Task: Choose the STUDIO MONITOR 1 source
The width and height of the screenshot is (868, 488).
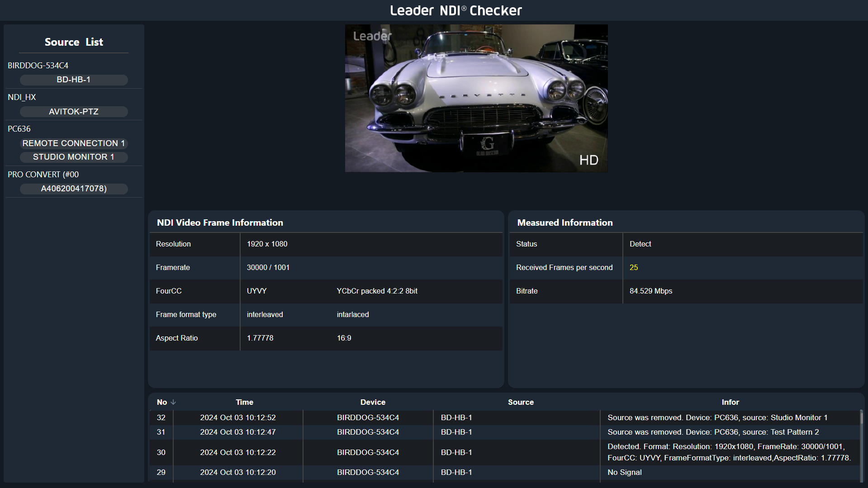Action: [74, 157]
